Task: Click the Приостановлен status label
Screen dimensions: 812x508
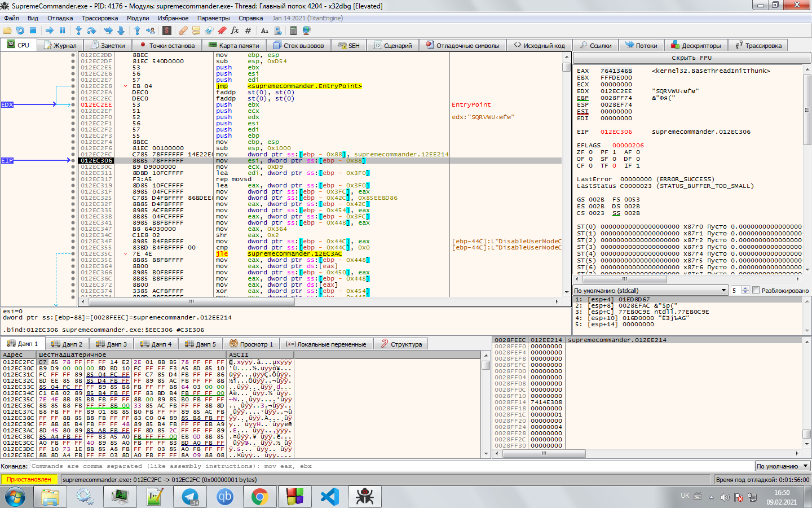Action: click(29, 479)
